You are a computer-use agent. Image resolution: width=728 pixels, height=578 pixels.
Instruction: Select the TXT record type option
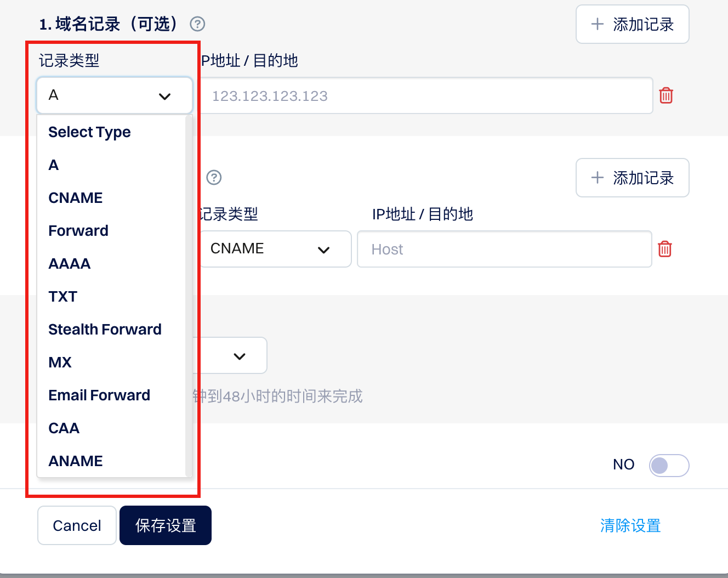(x=111, y=297)
